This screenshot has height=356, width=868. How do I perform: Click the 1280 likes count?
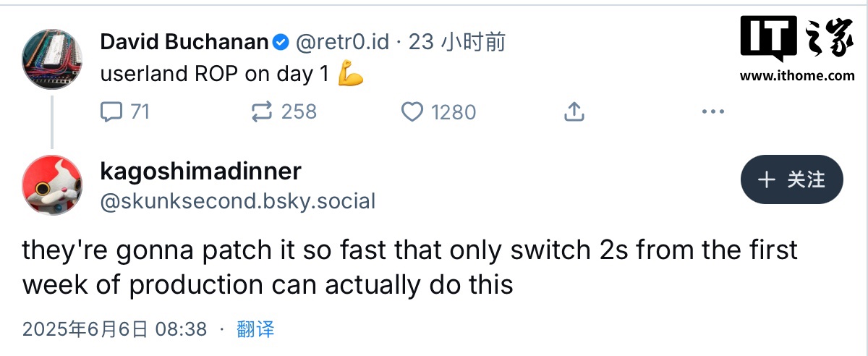tap(454, 112)
